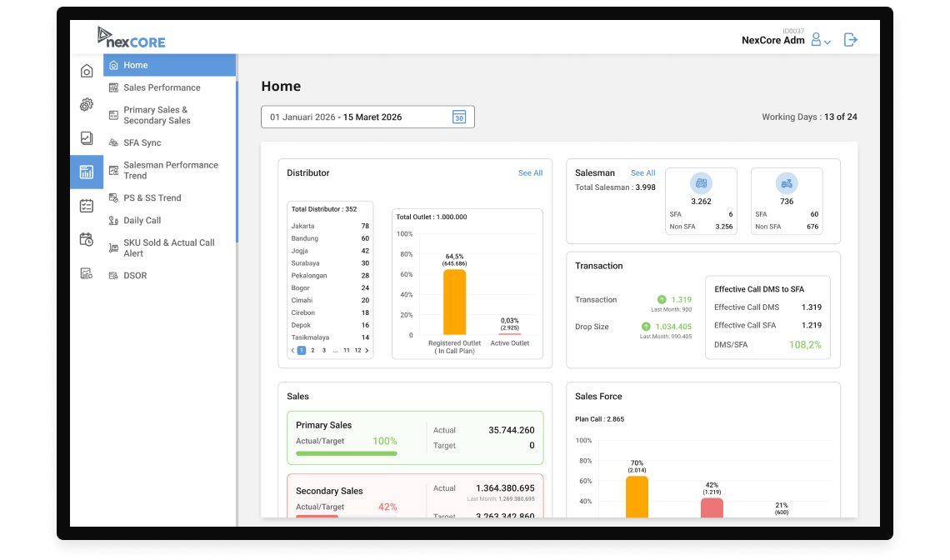
Task: Open calendar picker icon in date field
Action: click(x=459, y=117)
